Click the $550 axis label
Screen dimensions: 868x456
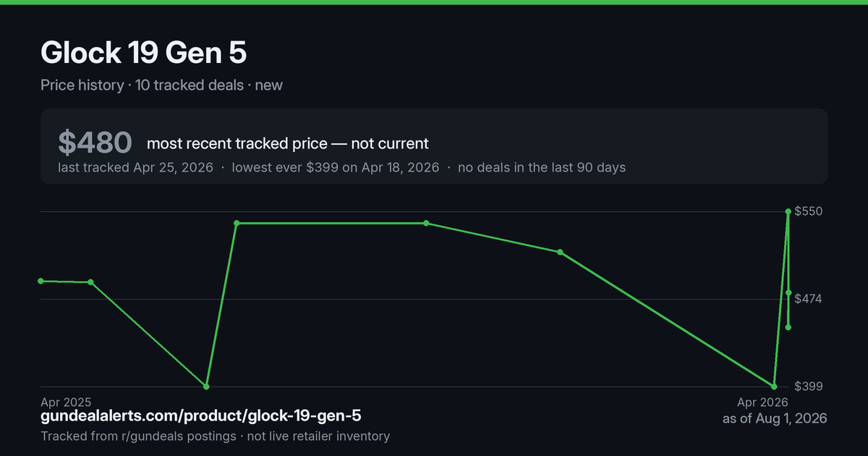(x=809, y=211)
